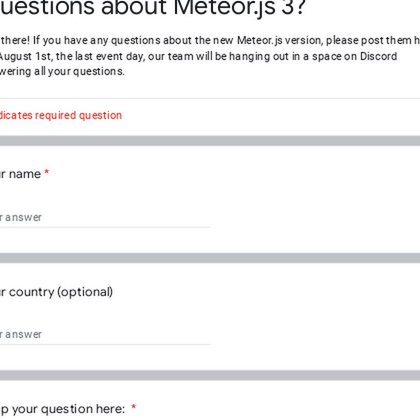Click the 'country (optional)' question label
This screenshot has width=420, height=420.
tap(56, 292)
